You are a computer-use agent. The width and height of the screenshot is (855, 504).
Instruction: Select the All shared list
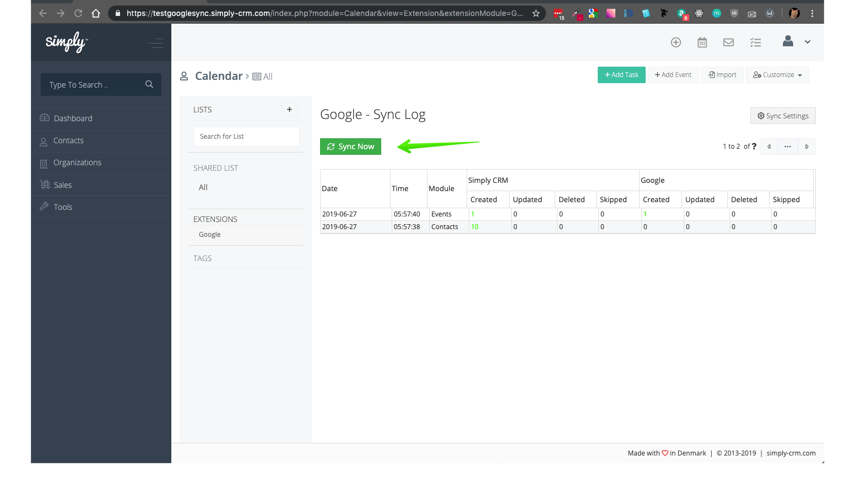tap(203, 187)
